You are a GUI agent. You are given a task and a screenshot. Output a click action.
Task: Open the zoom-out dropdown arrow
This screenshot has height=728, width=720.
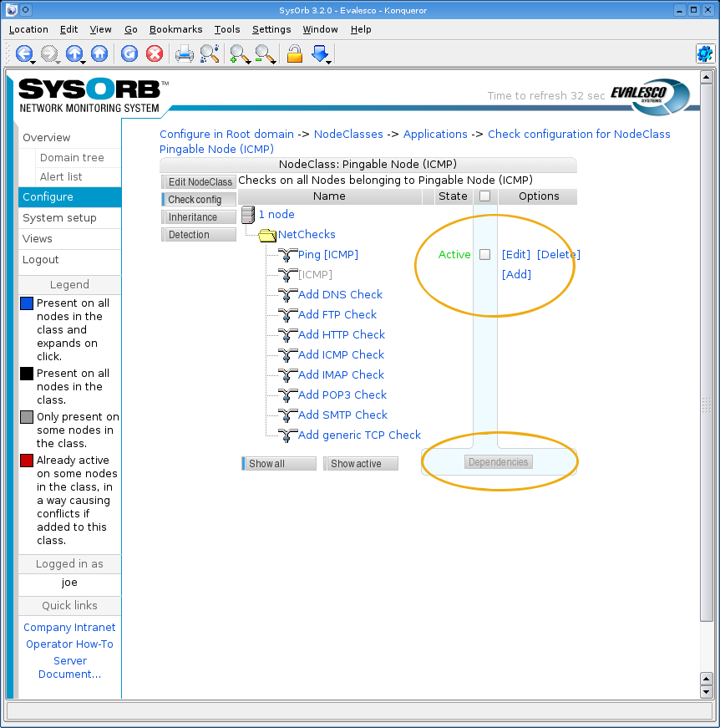coord(274,62)
